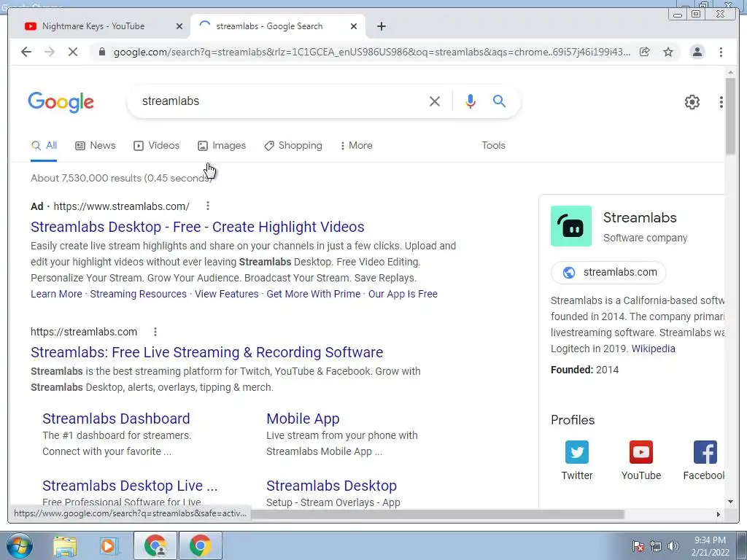Select the All results tab
The height and width of the screenshot is (560, 747).
point(44,146)
